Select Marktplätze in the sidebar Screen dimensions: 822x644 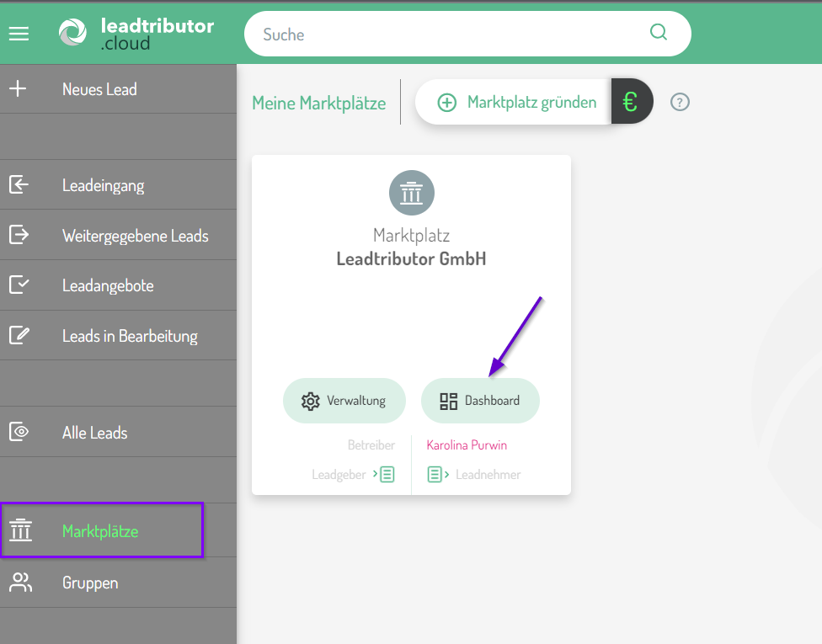click(x=100, y=531)
